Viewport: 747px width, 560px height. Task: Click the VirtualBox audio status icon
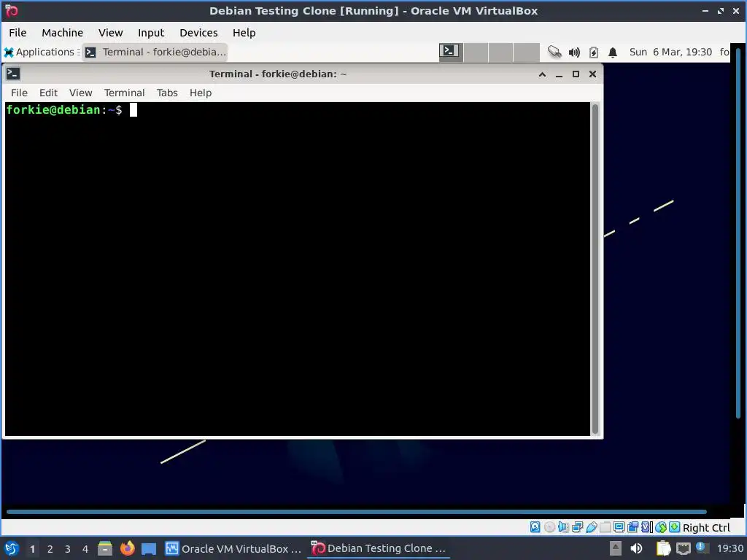click(x=563, y=527)
